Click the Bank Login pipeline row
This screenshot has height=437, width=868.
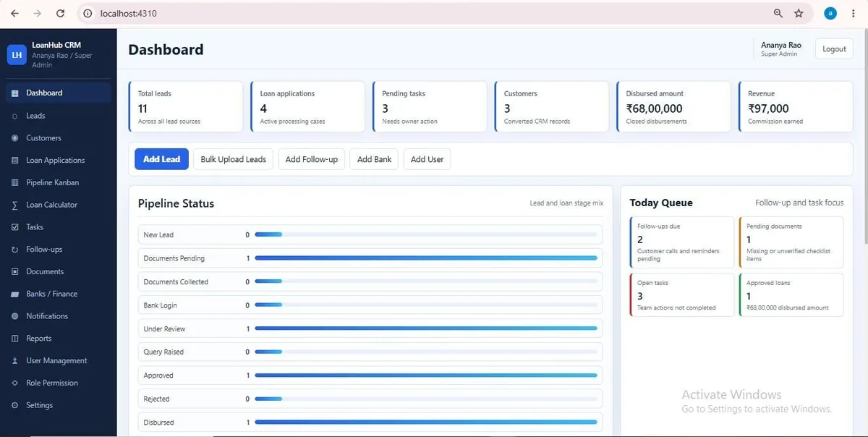tap(370, 305)
